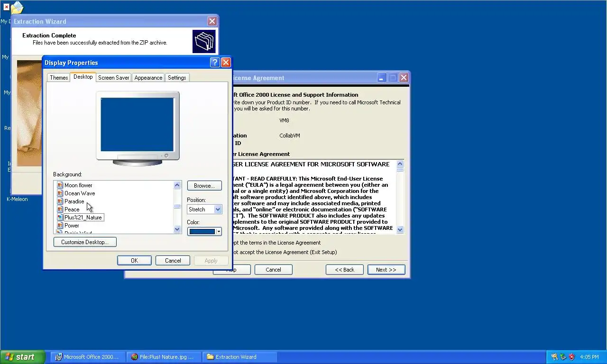Viewport: 607px width, 364px height.
Task: Cancel the Office 2000 License Agreement setup
Action: point(273,270)
